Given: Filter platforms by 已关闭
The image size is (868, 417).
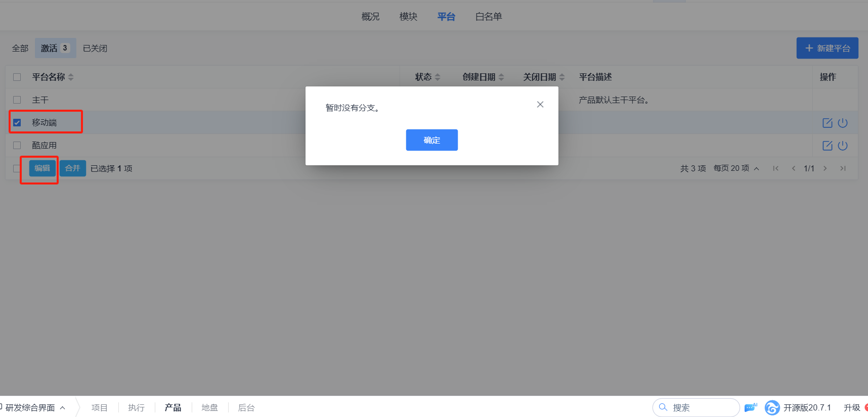Looking at the screenshot, I should point(95,48).
